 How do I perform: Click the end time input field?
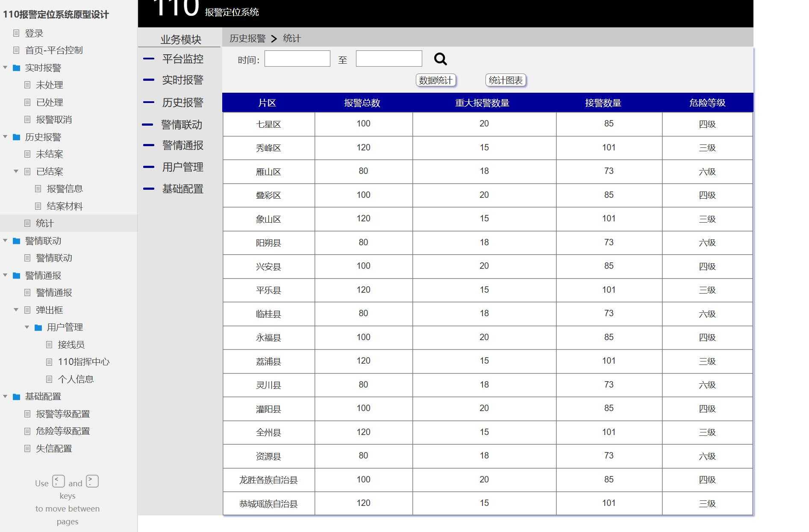pyautogui.click(x=389, y=59)
